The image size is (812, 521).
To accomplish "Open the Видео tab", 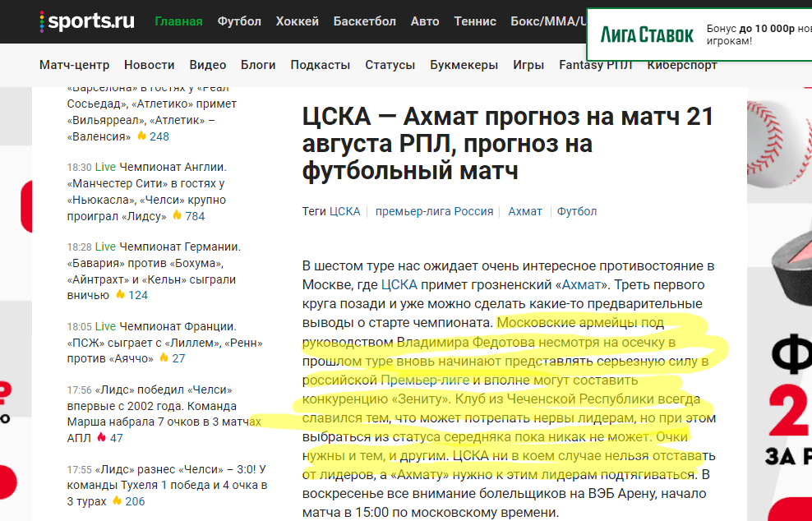I will tap(208, 65).
